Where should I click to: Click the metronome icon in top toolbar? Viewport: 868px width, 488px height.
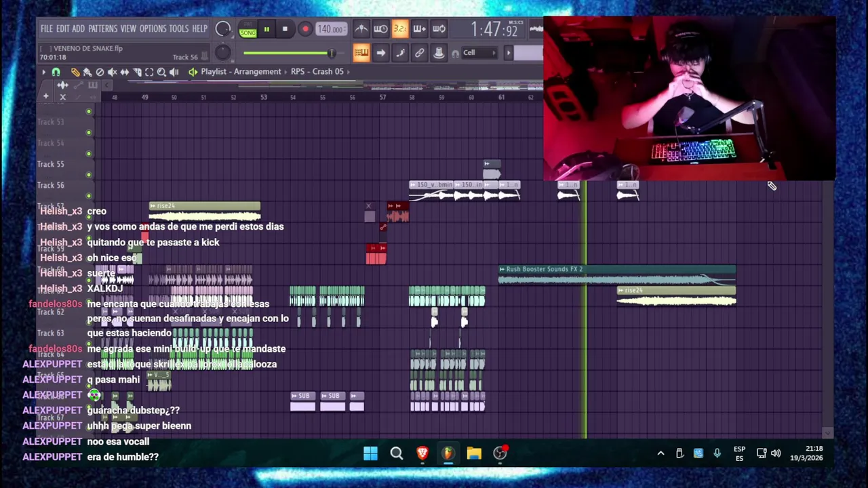click(x=361, y=28)
